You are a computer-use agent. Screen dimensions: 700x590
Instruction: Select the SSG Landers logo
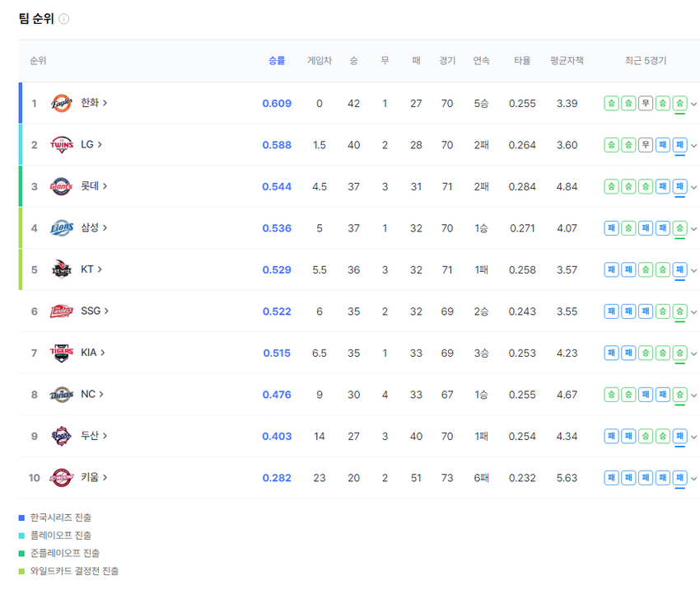point(62,311)
